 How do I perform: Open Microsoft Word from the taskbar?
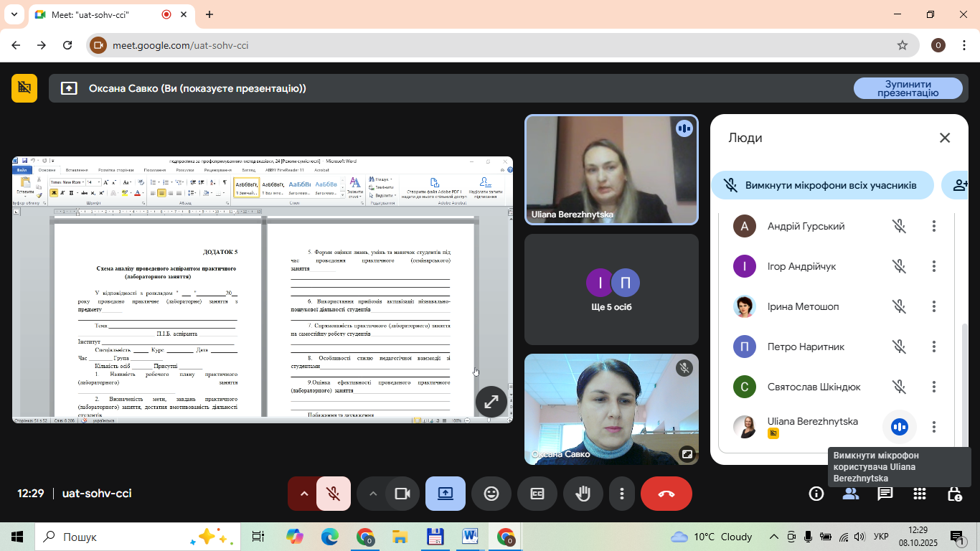point(470,537)
